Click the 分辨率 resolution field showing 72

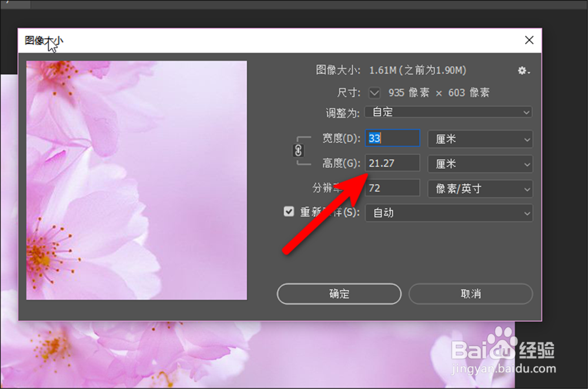coord(392,188)
